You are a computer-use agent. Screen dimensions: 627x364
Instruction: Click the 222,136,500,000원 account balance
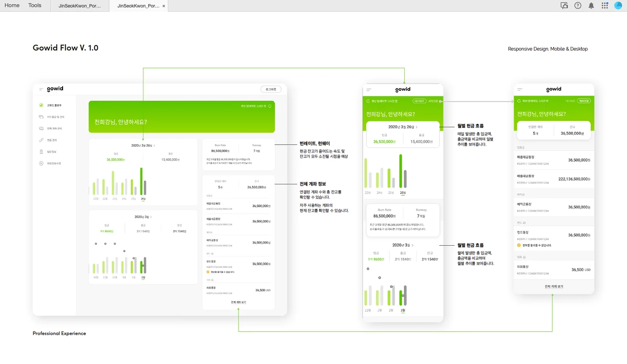coord(574,179)
